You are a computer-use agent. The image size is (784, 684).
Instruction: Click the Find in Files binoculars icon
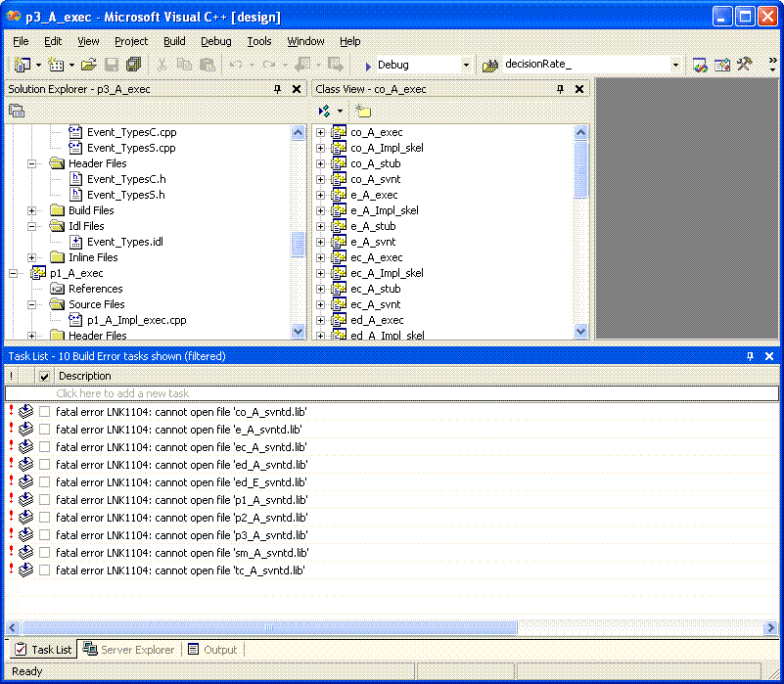pos(490,65)
